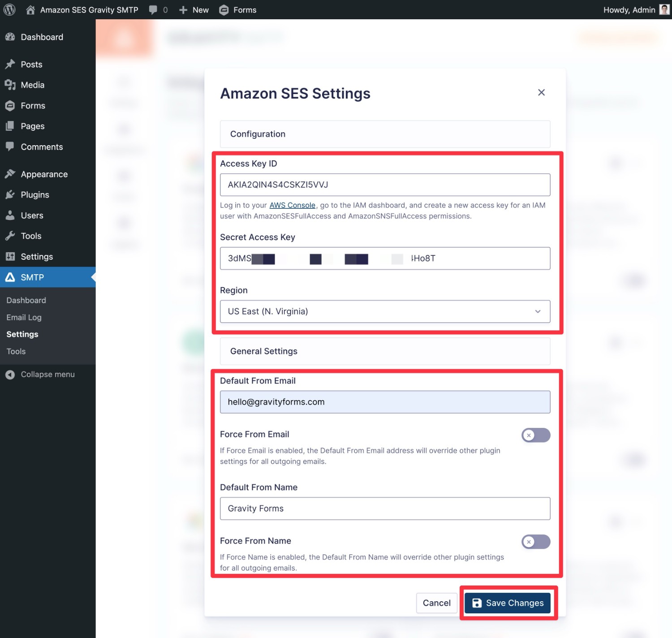This screenshot has height=638, width=672.
Task: Click the Access Key ID field
Action: 385,185
